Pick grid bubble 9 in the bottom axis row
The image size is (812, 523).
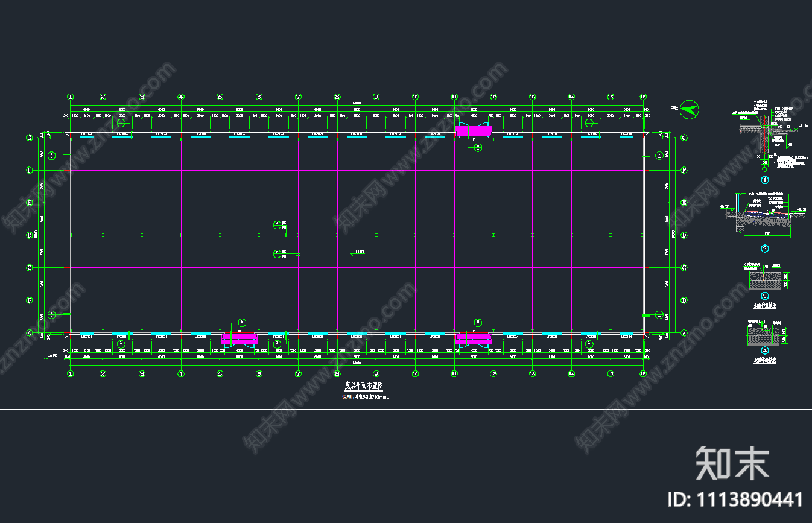click(x=376, y=374)
